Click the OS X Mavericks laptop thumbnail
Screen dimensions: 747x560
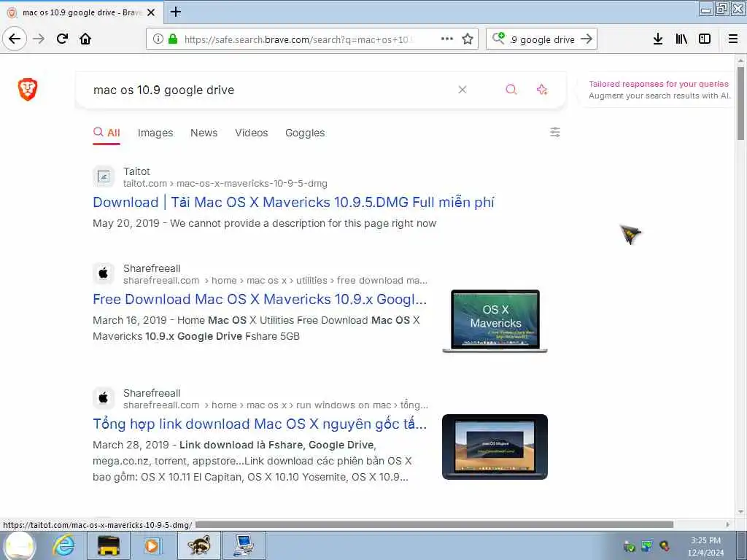click(495, 321)
